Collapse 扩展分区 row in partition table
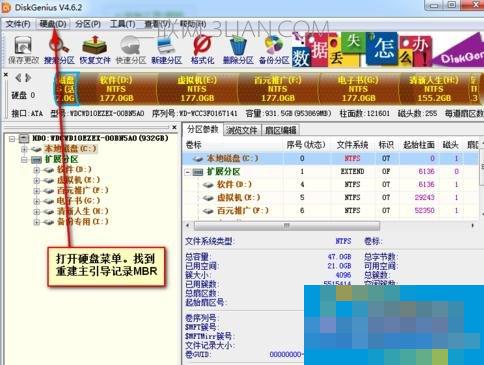The image size is (484, 365). (x=188, y=172)
